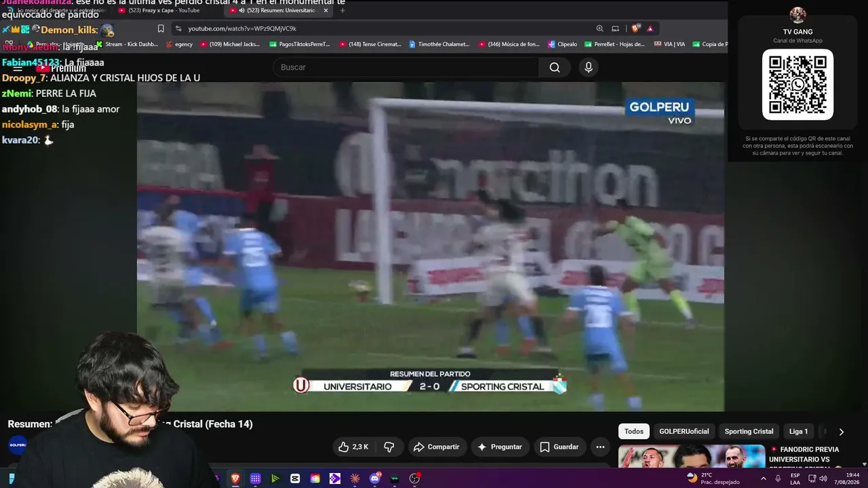
Task: Select the GOLPERUoficial filter chip
Action: (684, 432)
